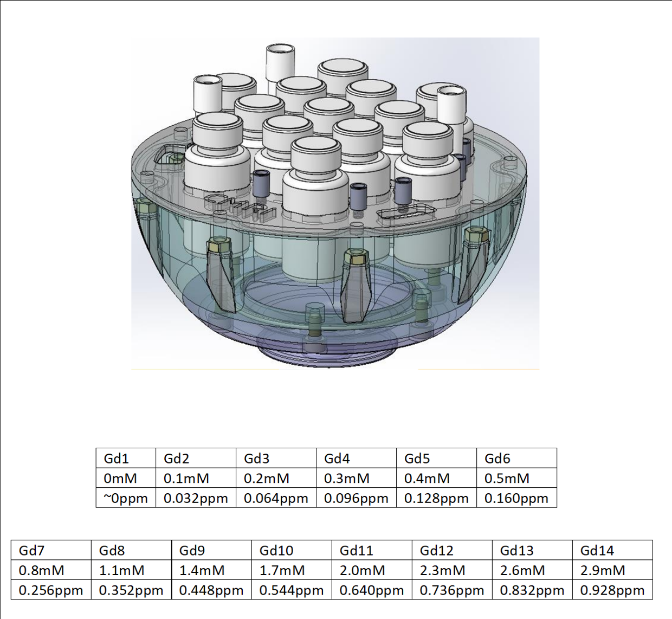Click the 0.128ppm value cell
Screen dimensions: 672x619
[436, 498]
